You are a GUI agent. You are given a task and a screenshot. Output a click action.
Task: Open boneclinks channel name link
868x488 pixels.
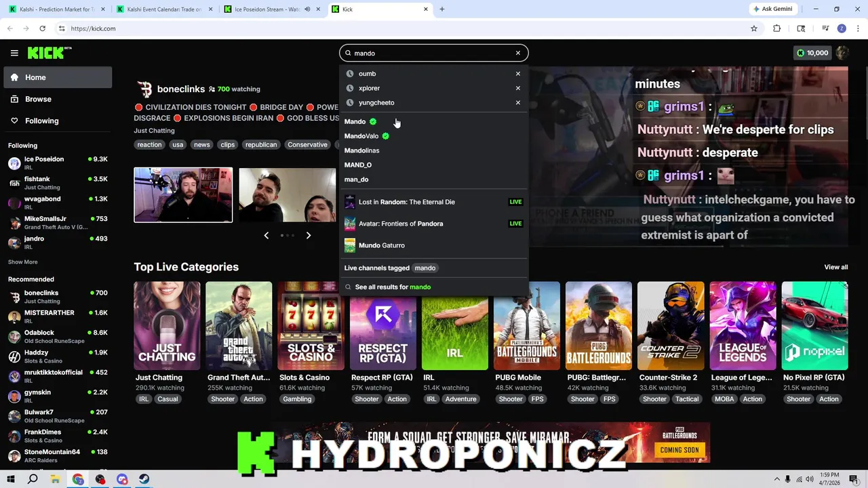coord(181,89)
